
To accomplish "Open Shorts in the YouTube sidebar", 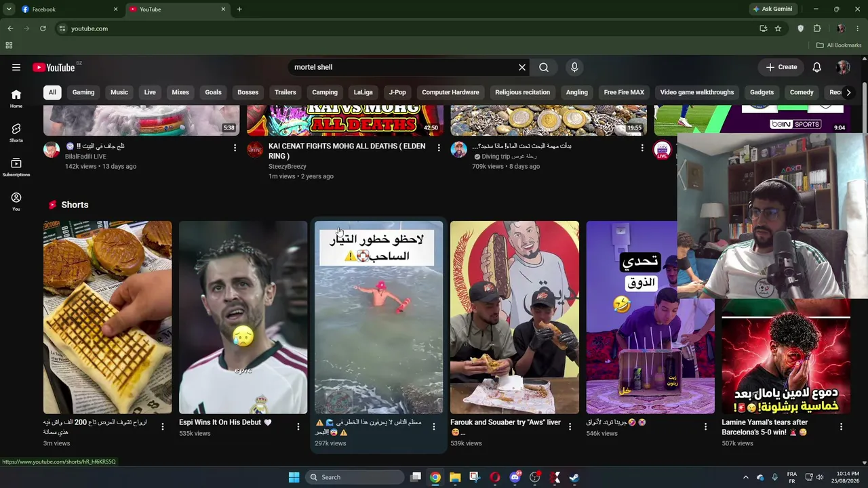I will pos(16,133).
